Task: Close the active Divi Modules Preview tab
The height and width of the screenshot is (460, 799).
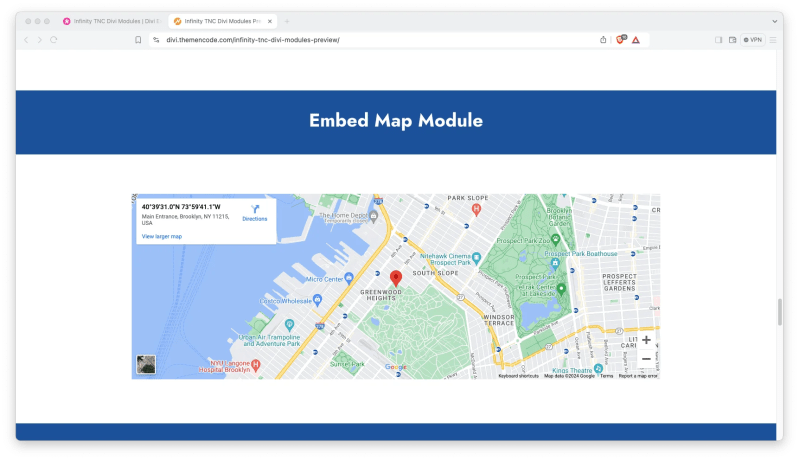Action: pyautogui.click(x=270, y=21)
